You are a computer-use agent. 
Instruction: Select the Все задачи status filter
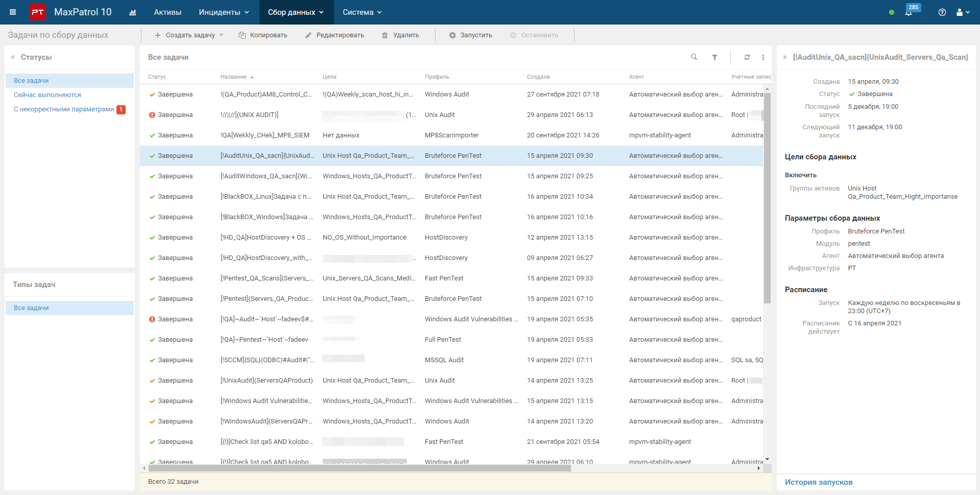pyautogui.click(x=69, y=81)
